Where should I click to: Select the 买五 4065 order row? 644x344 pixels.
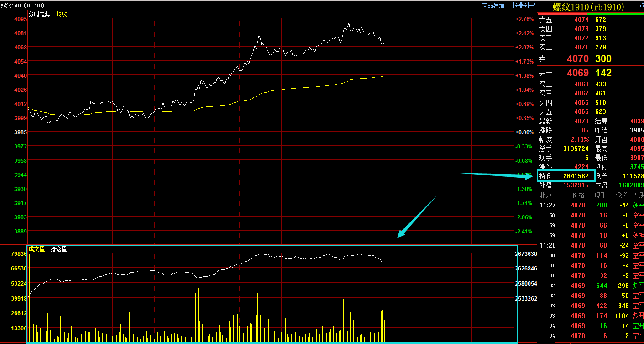[591, 111]
